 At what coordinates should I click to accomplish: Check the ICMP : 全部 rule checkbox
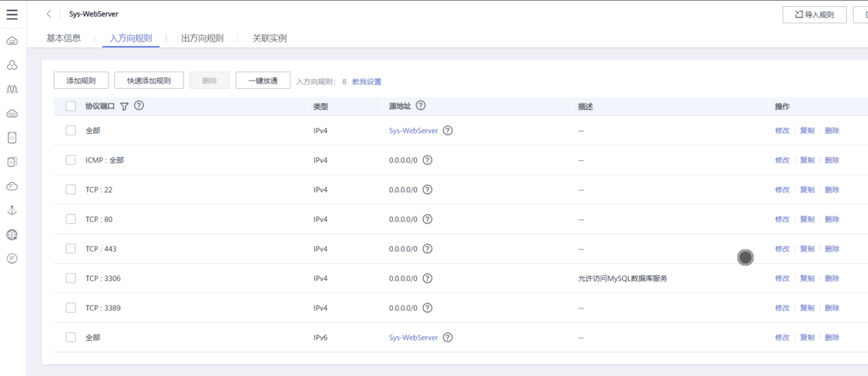click(x=71, y=159)
